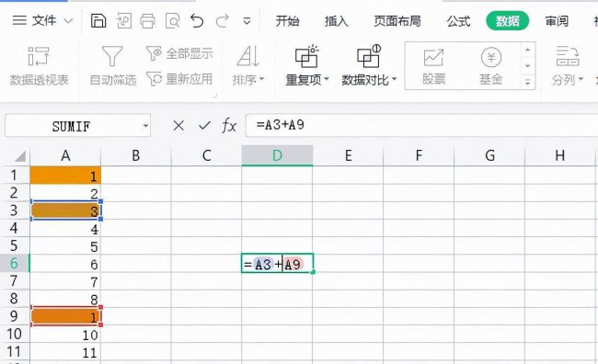This screenshot has height=364, width=598.
Task: Click cell A11 containing 11
Action: click(65, 351)
